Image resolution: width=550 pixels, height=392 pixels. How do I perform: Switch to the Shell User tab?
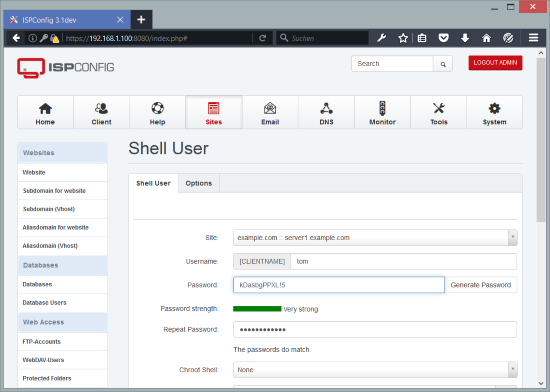[153, 183]
